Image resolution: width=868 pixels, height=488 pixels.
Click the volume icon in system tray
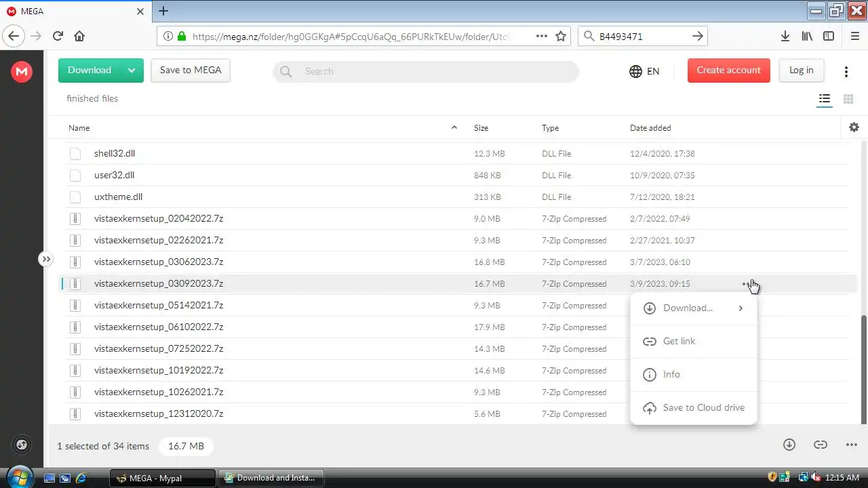click(816, 478)
